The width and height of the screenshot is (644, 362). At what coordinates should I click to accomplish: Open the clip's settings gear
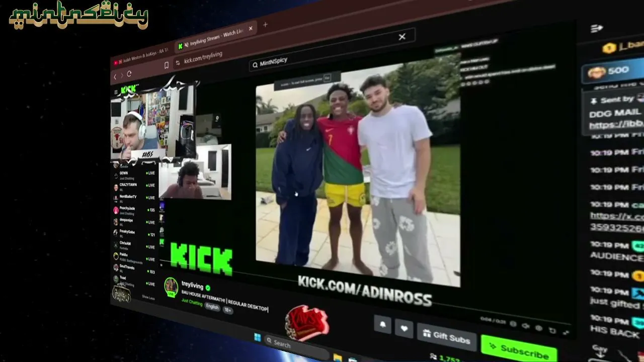[539, 328]
